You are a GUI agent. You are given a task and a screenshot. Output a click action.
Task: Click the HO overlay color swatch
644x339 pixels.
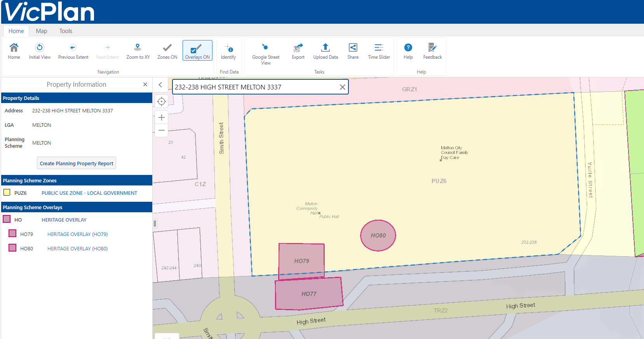click(x=7, y=219)
